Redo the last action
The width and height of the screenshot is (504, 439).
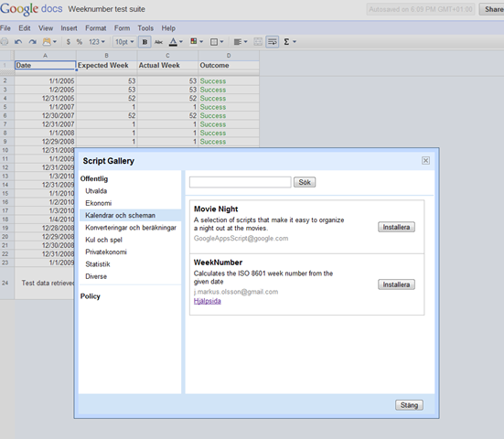click(x=32, y=42)
